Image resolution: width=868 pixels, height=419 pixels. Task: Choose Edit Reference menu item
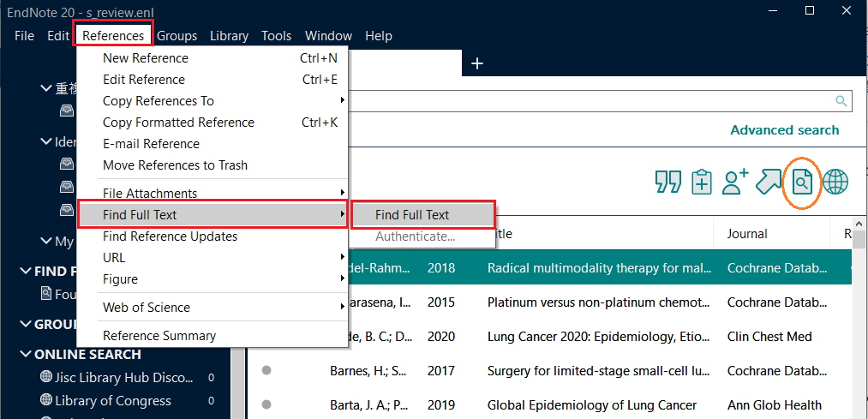(x=213, y=80)
